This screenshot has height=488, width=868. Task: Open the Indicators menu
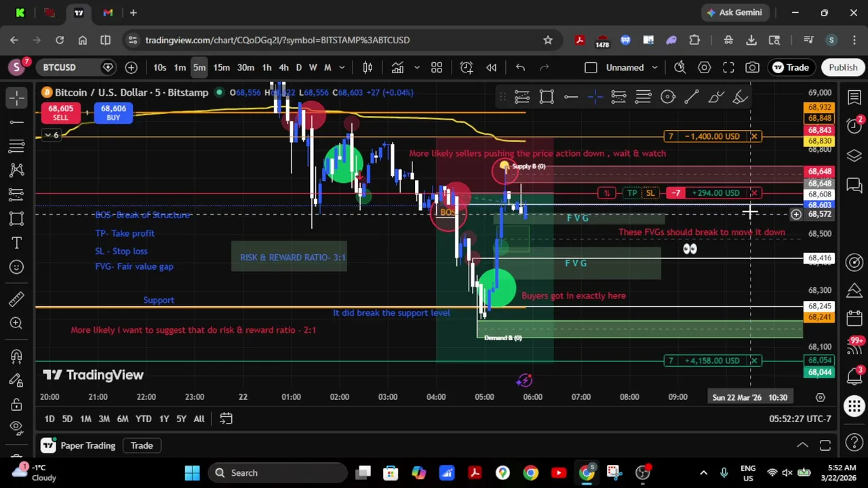397,67
